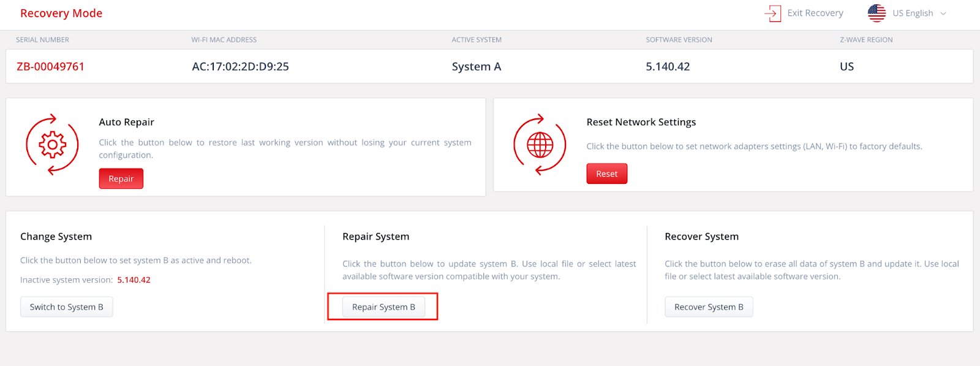Expand the US English language chevron
The height and width of the screenshot is (366, 980).
(943, 13)
